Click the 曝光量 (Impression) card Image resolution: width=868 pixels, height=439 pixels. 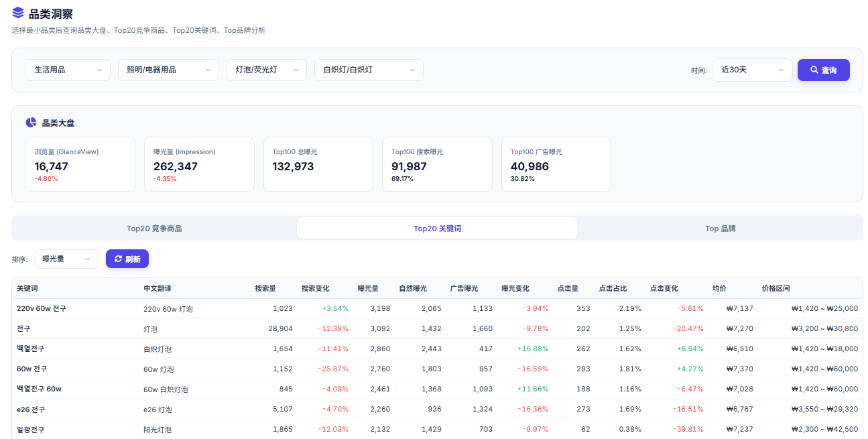(x=199, y=164)
